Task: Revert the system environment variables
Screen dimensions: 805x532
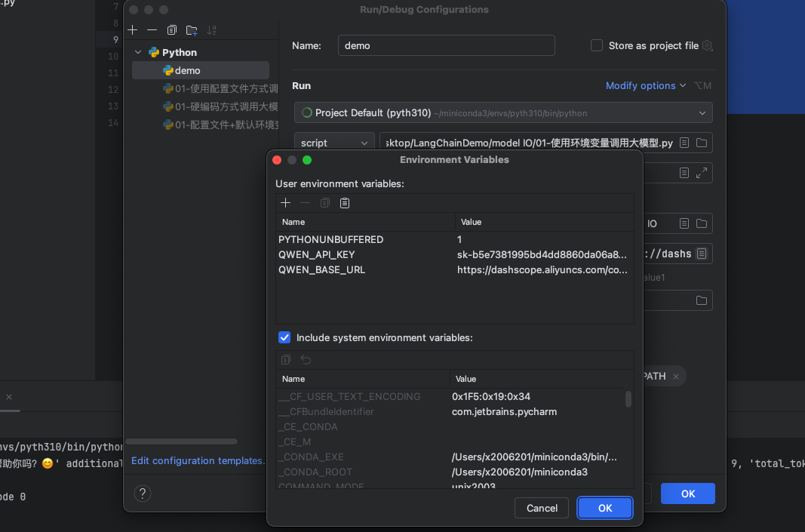Action: 306,359
